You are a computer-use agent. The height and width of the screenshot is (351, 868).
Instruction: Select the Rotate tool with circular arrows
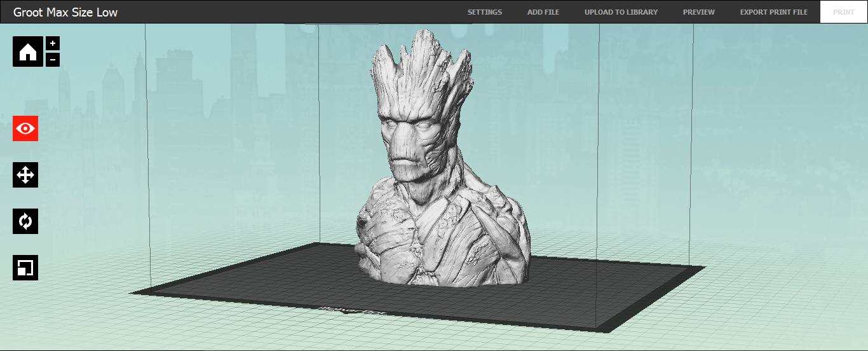pyautogui.click(x=25, y=221)
